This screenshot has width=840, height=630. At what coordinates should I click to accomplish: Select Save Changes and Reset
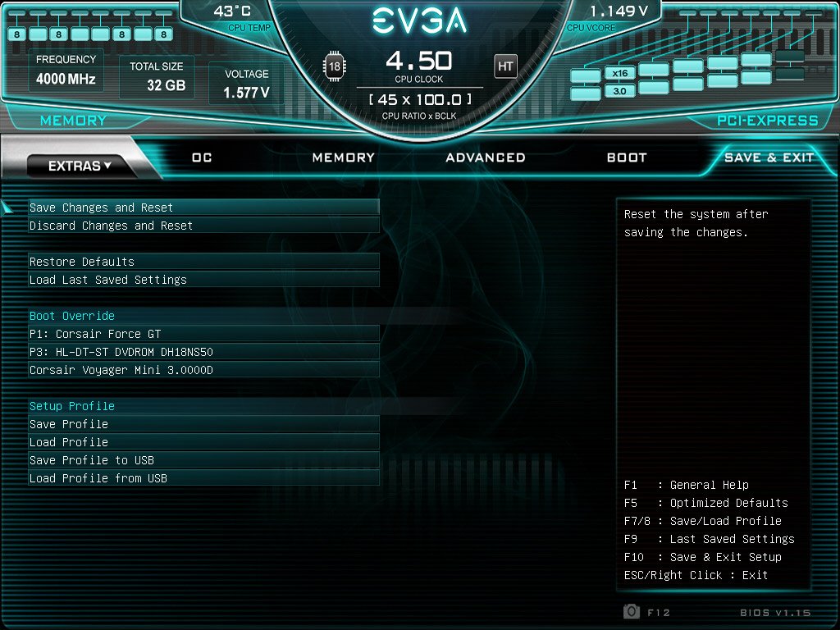click(x=203, y=208)
